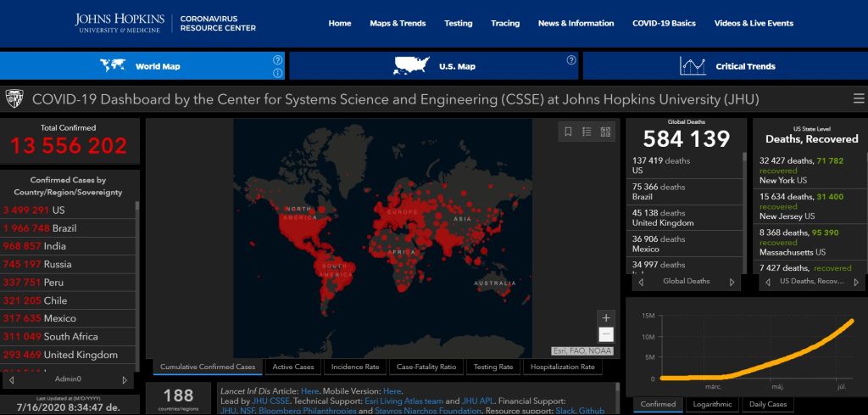Click the Coronavirus Resource Center title

218,23
